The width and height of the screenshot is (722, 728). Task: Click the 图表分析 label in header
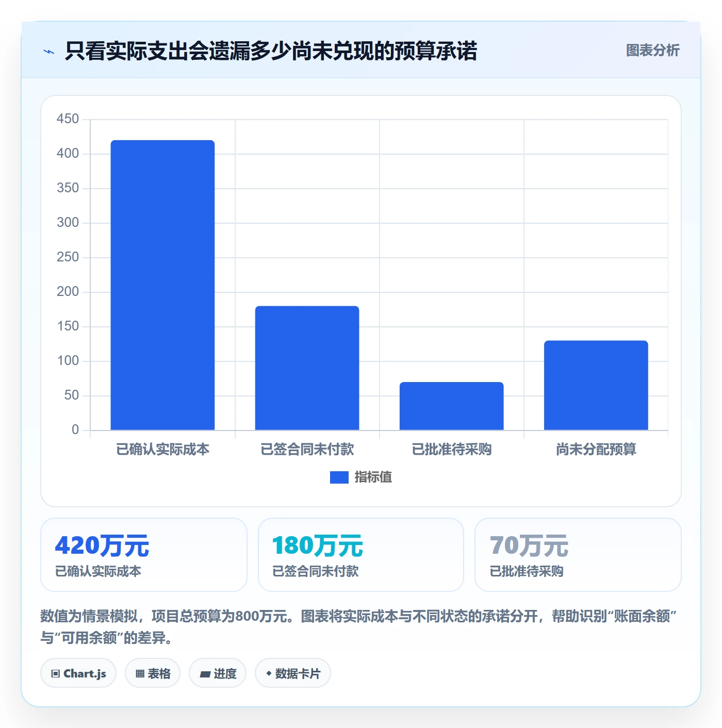click(x=652, y=50)
